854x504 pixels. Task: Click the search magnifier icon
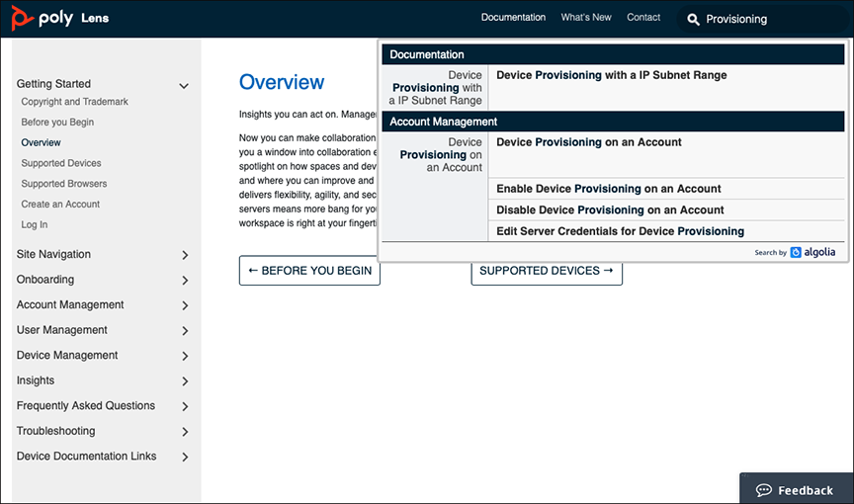693,19
